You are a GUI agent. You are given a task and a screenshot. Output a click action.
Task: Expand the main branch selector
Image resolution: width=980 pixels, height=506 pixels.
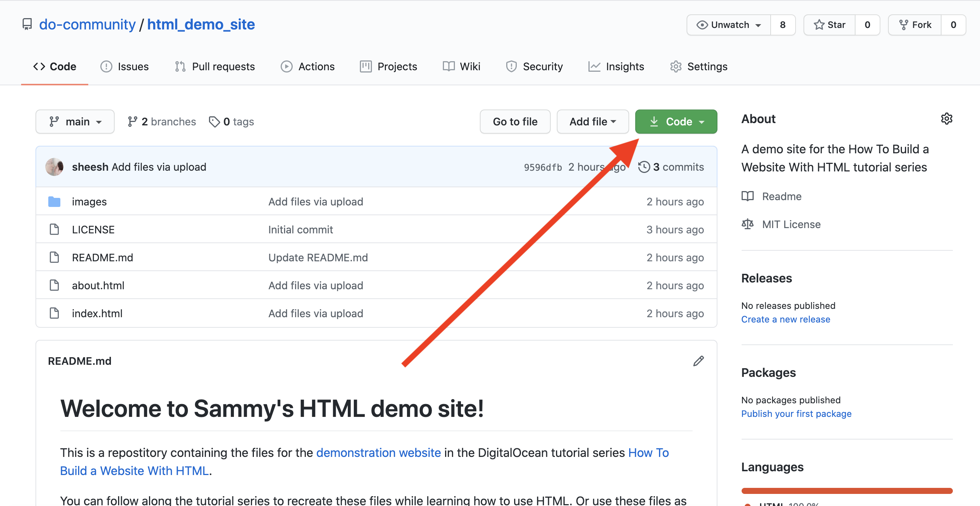[74, 121]
